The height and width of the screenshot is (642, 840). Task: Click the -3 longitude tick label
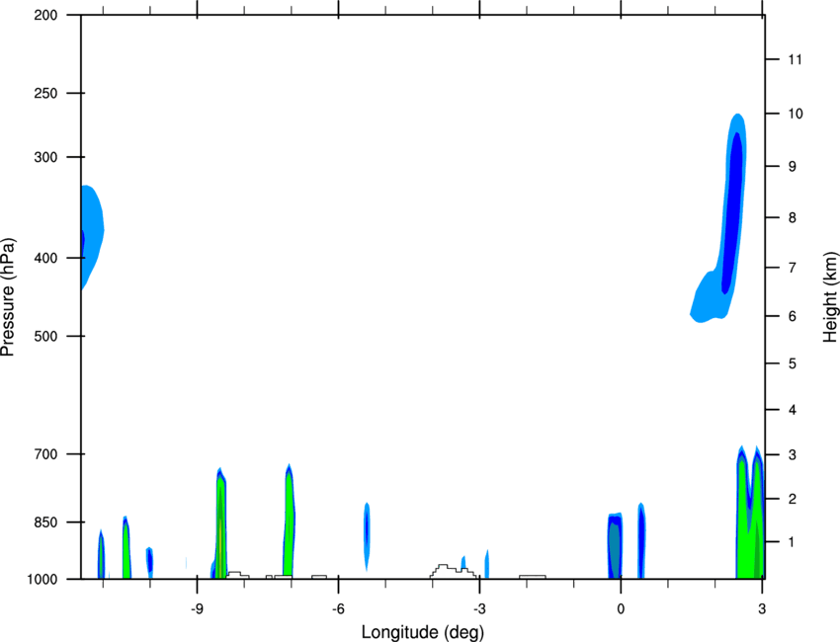479,609
